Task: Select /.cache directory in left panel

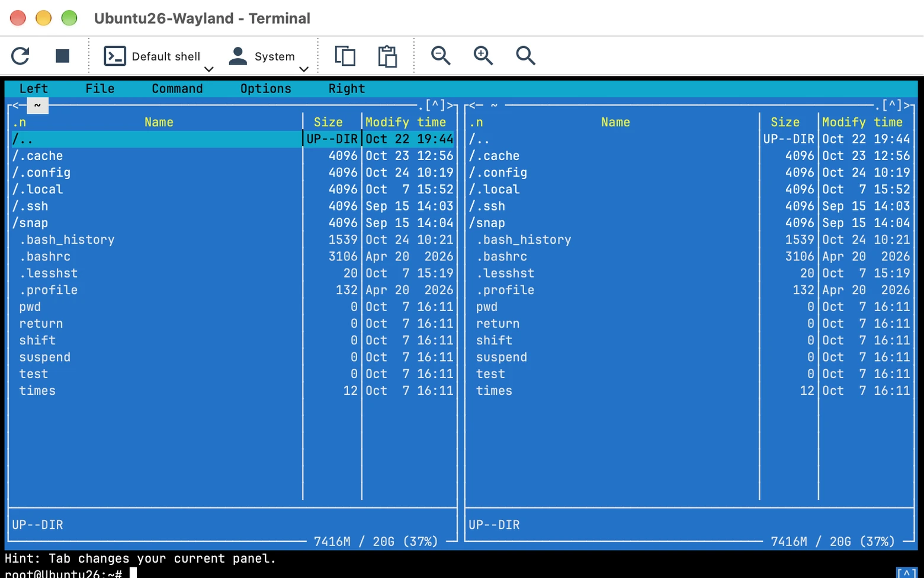Action: point(232,156)
